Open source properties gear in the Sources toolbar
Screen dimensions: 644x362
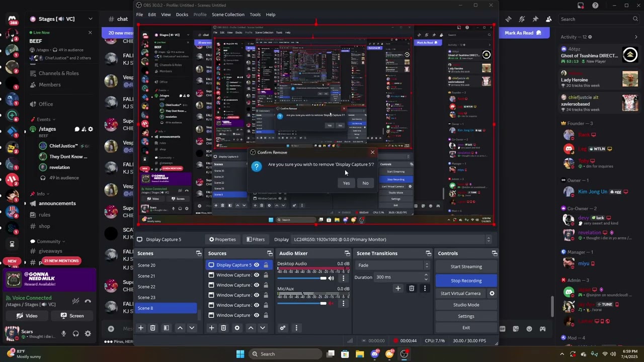point(237,328)
